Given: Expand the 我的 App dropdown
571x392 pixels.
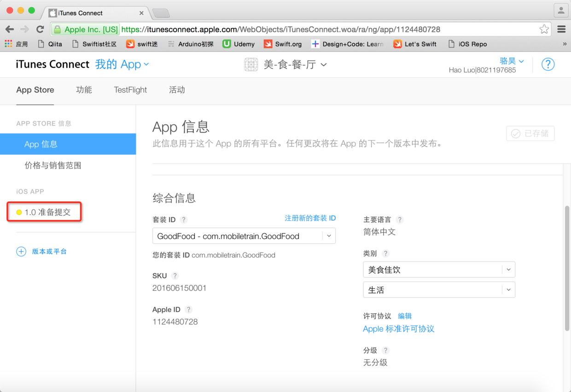Looking at the screenshot, I should coord(122,64).
